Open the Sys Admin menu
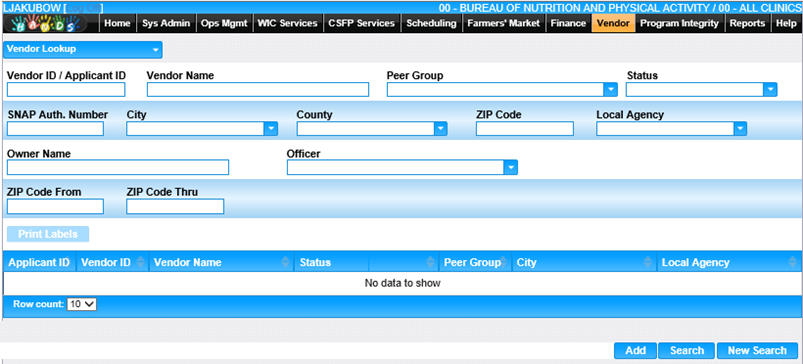The width and height of the screenshot is (803, 364). [x=166, y=24]
